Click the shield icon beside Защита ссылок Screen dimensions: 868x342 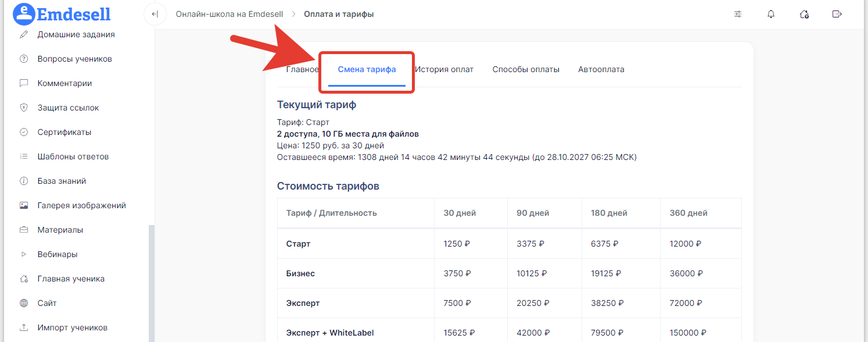point(24,108)
